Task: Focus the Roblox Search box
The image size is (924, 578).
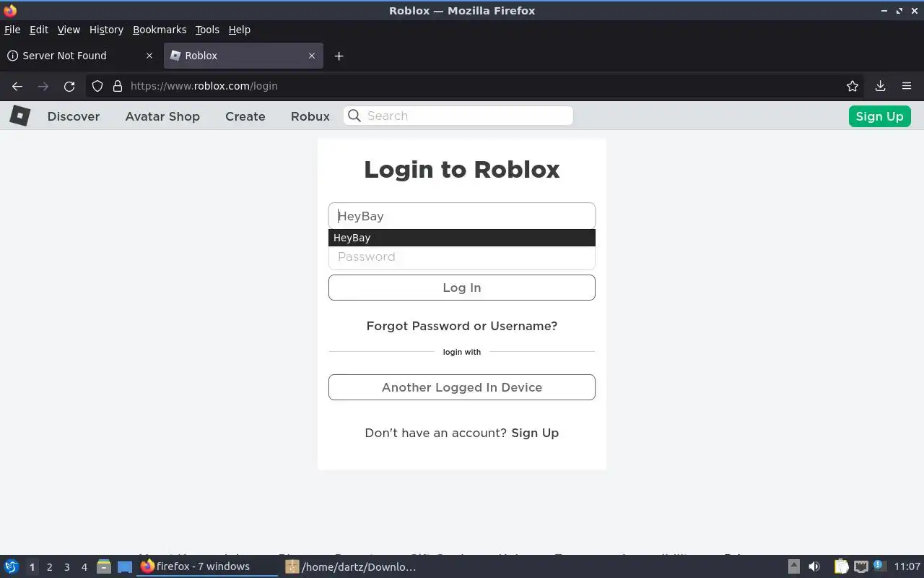Action: coord(458,116)
